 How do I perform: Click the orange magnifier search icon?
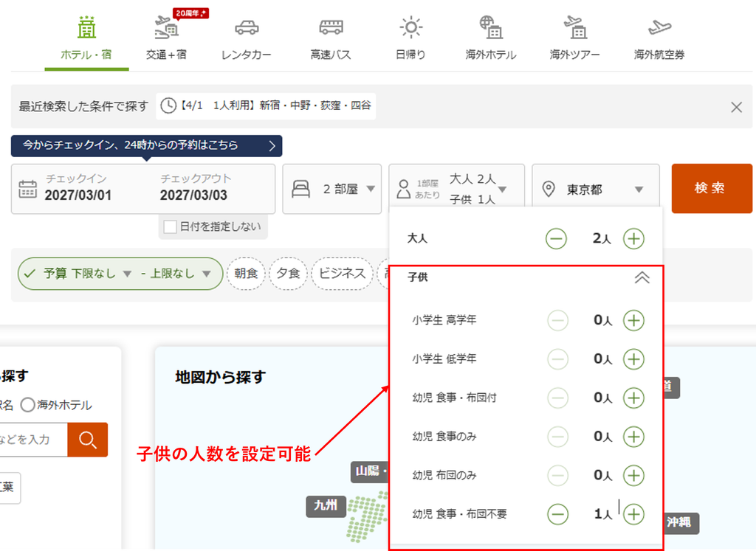coord(88,440)
